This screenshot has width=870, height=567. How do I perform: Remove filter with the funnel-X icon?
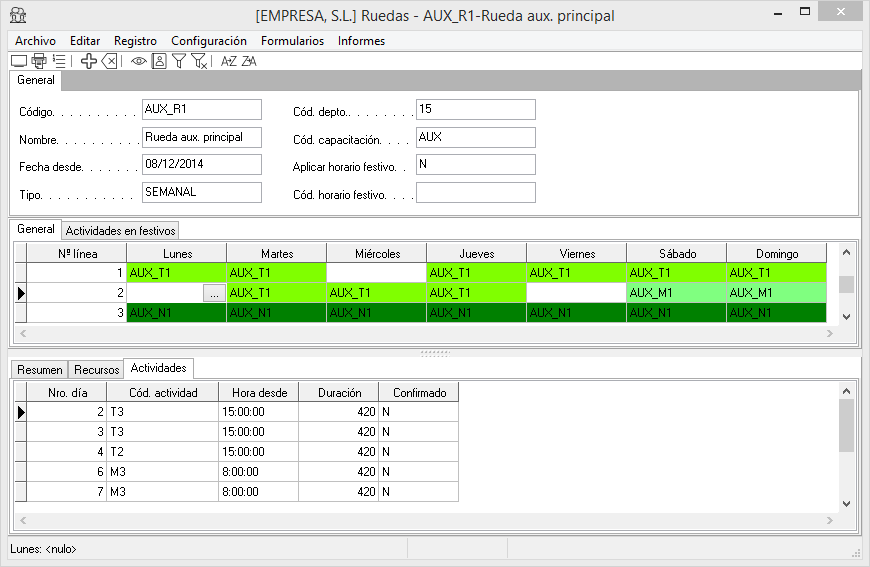click(x=200, y=61)
